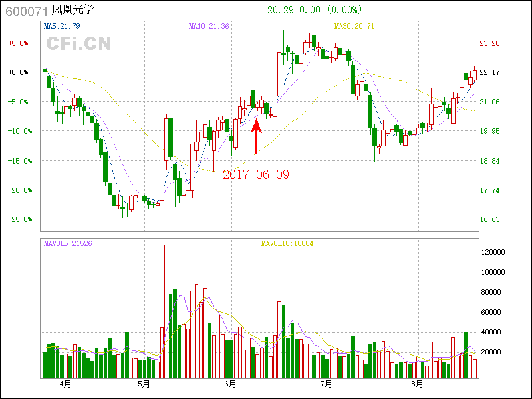This screenshot has height=399, width=532.
Task: Jump to 5月 on the time axis
Action: (x=144, y=384)
